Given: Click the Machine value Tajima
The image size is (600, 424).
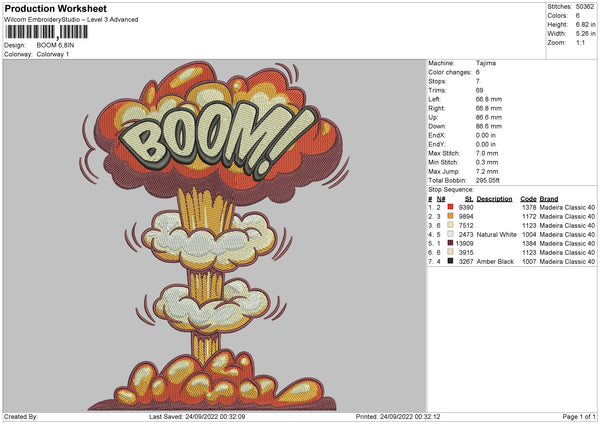Looking at the screenshot, I should click(487, 63).
